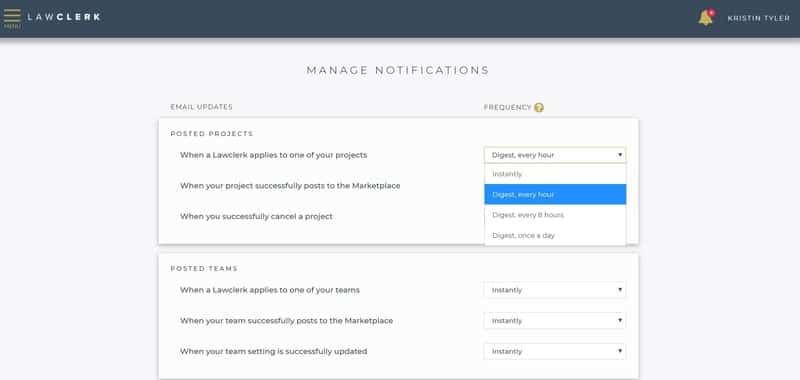Click the Posted Projects section title
The image size is (800, 380).
pyautogui.click(x=212, y=134)
